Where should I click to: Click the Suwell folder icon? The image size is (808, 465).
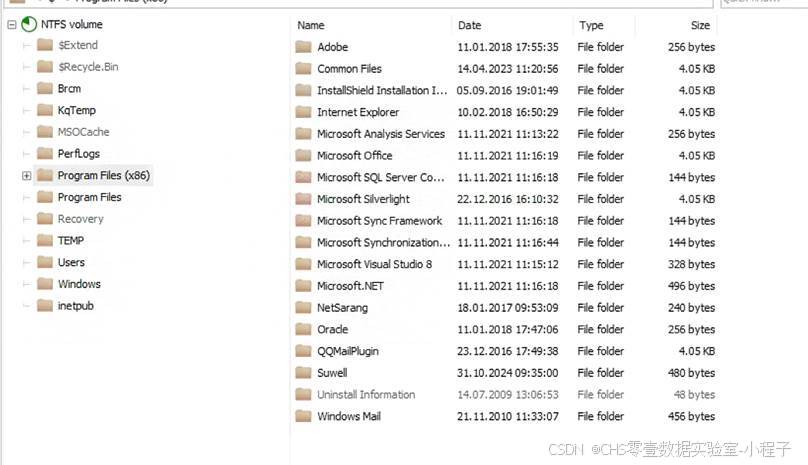point(304,373)
